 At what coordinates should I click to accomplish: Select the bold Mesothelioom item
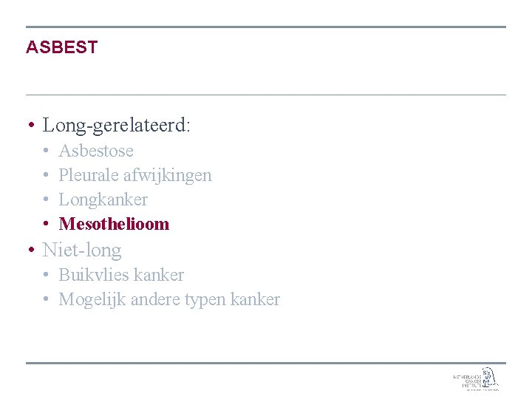pyautogui.click(x=114, y=224)
